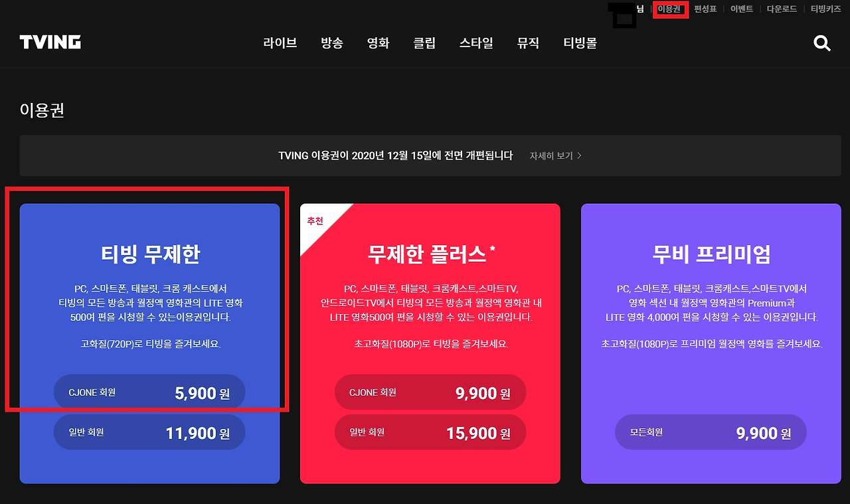850x504 pixels.
Task: Open the 뮤직 menu
Action: pyautogui.click(x=528, y=43)
